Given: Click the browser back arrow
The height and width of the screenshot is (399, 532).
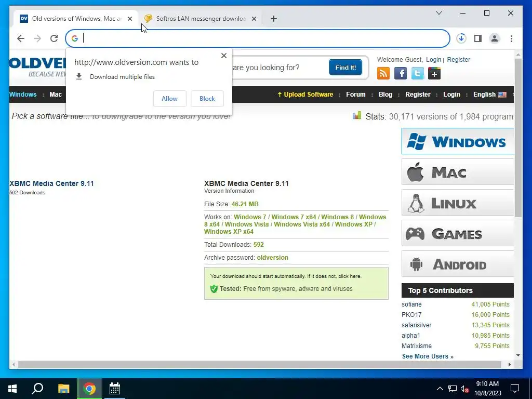Looking at the screenshot, I should point(21,38).
